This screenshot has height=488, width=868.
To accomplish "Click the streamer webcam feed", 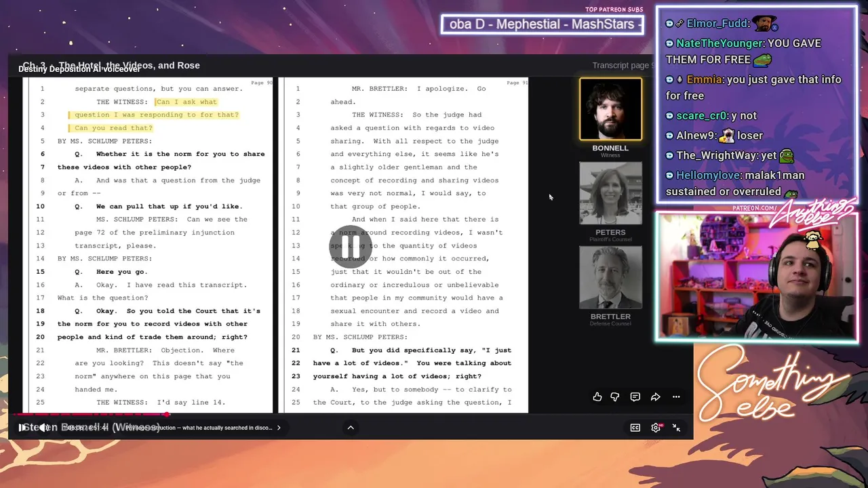I will (756, 276).
